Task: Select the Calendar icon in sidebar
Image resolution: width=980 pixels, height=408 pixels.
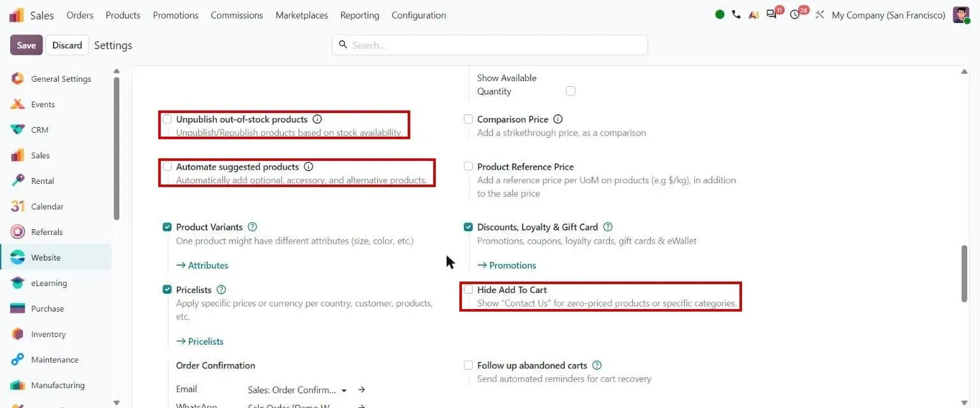Action: pos(18,206)
